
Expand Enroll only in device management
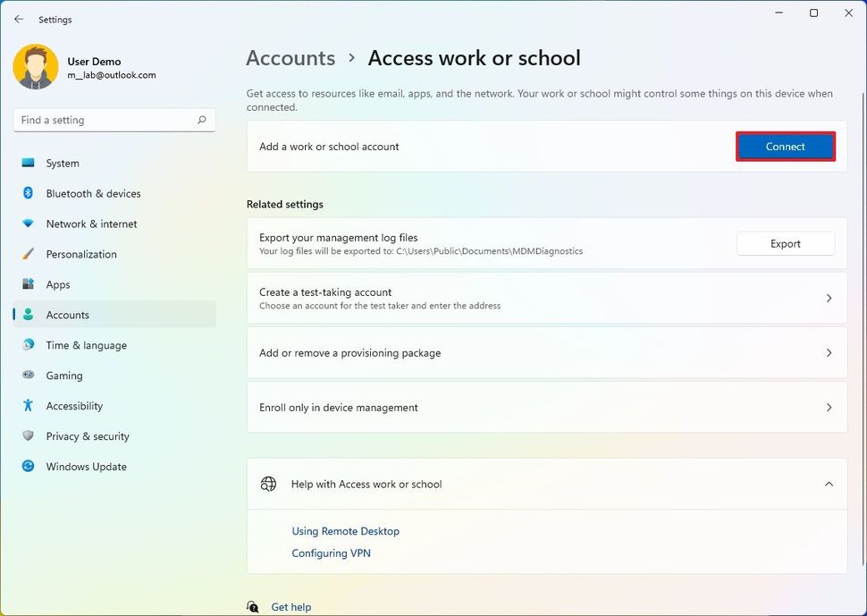[829, 408]
